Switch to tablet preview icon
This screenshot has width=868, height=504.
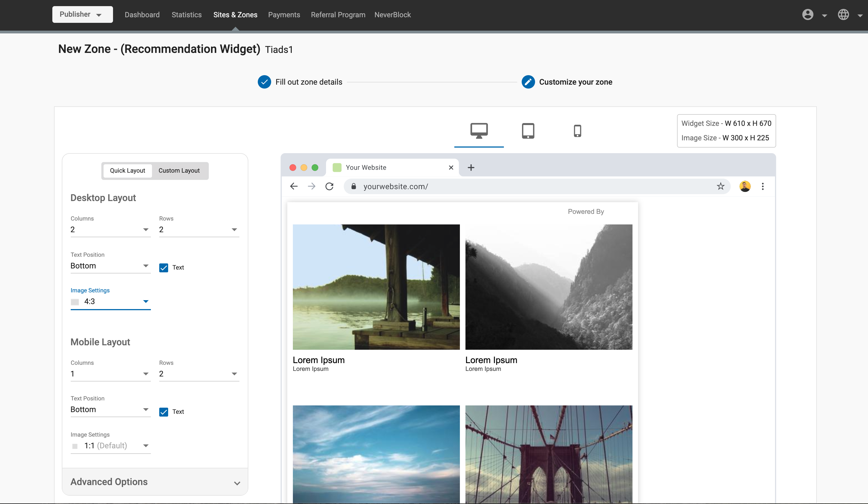coord(528,131)
